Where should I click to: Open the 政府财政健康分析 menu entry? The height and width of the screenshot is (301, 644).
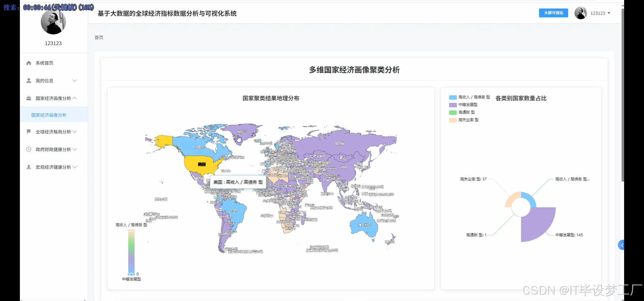pyautogui.click(x=54, y=149)
